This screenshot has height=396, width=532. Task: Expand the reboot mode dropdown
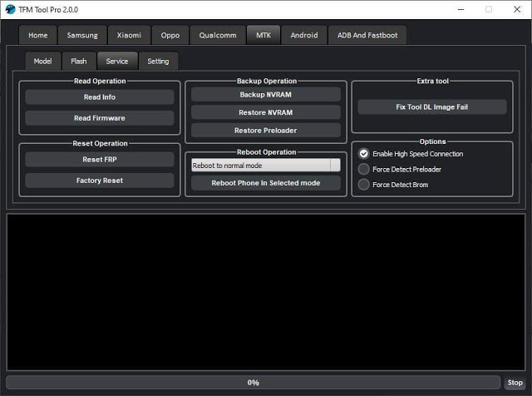pyautogui.click(x=266, y=166)
